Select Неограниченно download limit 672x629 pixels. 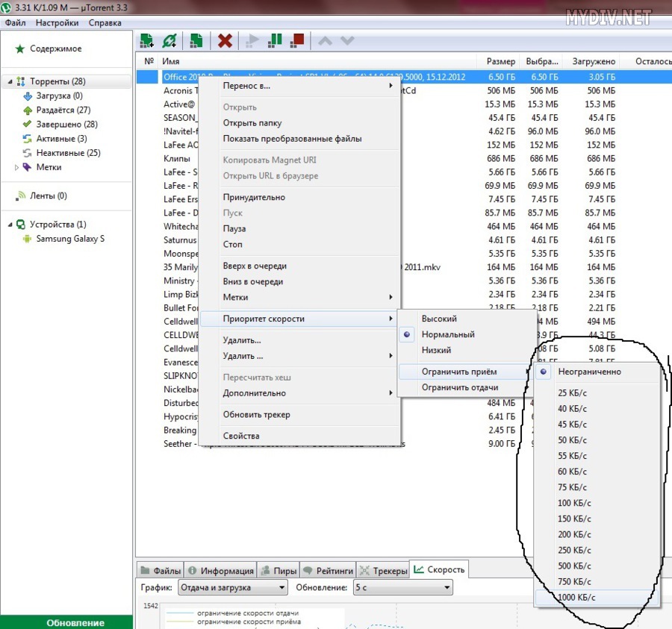[597, 372]
